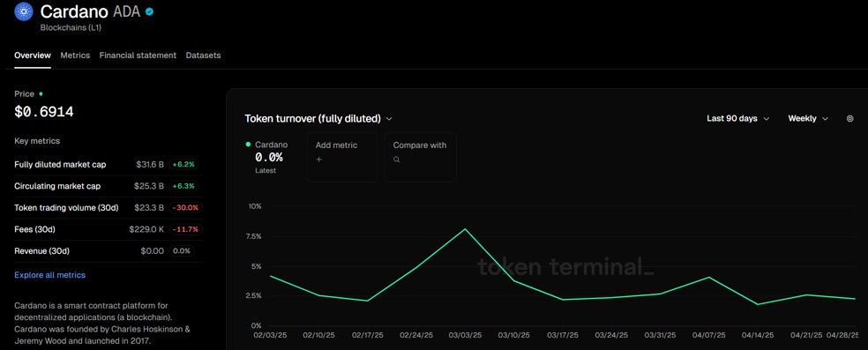
Task: Open the Weekly interval dropdown
Action: (808, 118)
